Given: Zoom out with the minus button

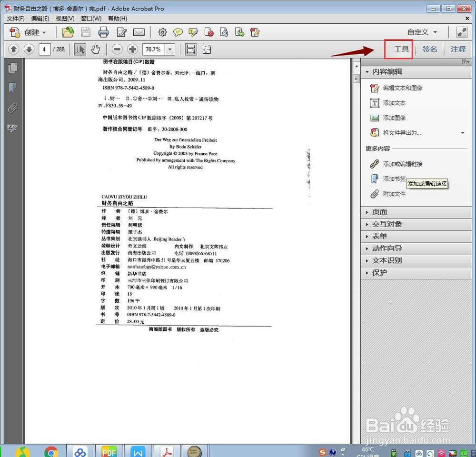Looking at the screenshot, I should click(x=117, y=49).
